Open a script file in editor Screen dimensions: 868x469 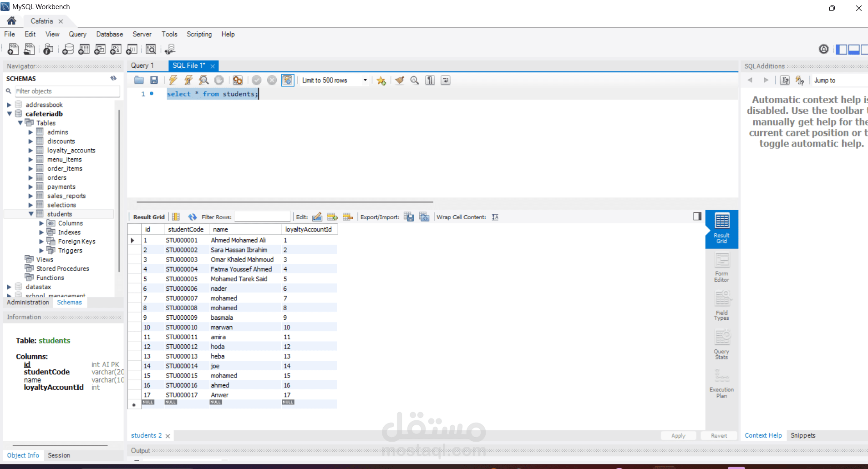point(139,80)
